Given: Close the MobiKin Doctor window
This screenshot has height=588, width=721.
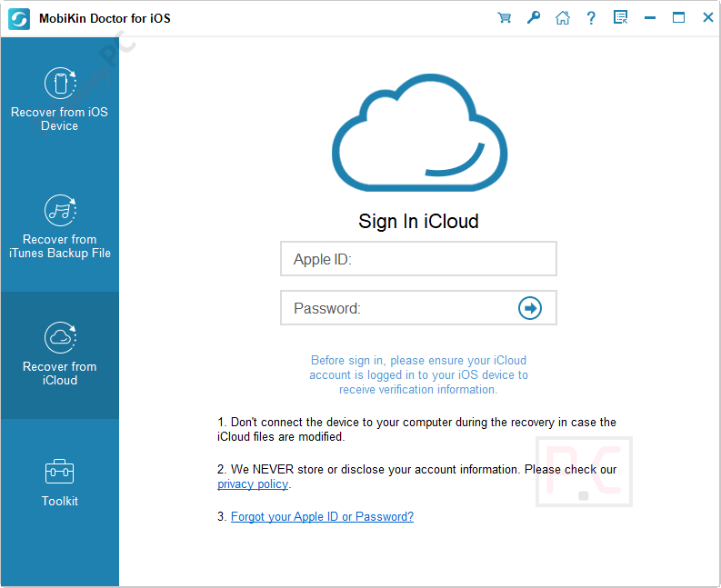Looking at the screenshot, I should tap(708, 17).
